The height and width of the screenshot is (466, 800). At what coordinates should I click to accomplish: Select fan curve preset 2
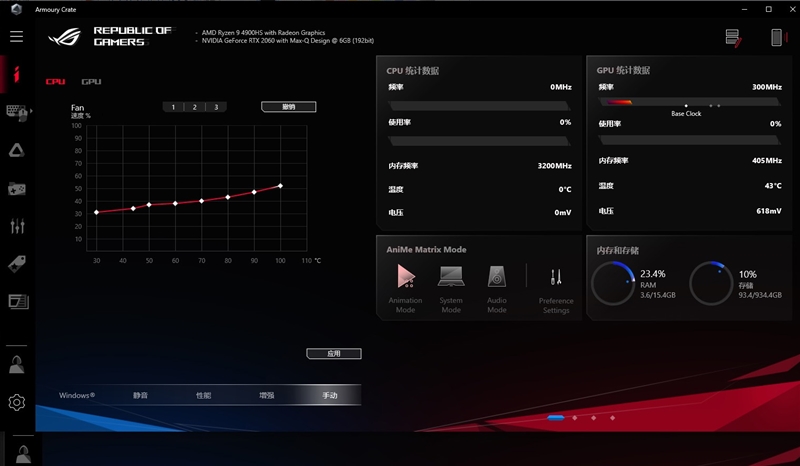[x=194, y=107]
